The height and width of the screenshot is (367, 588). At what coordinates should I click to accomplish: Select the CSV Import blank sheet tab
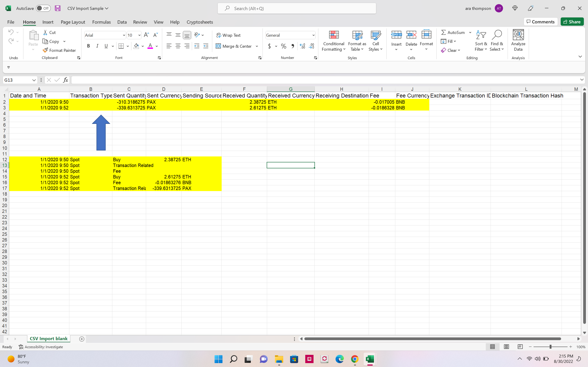tap(48, 338)
